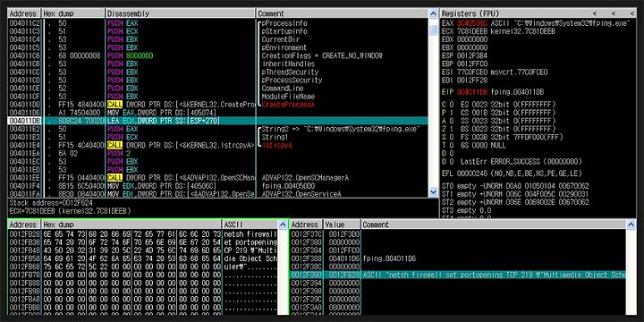Select dump row at address 0012FB28
Viewport: 644px width, 322px height.
143,234
